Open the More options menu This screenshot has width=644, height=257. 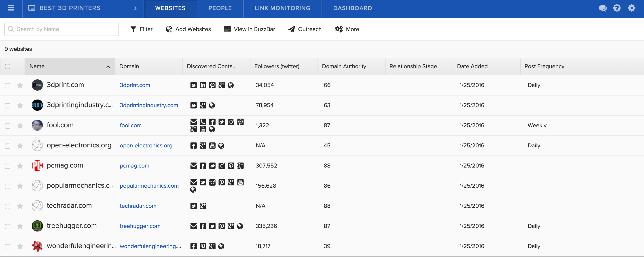pyautogui.click(x=347, y=29)
